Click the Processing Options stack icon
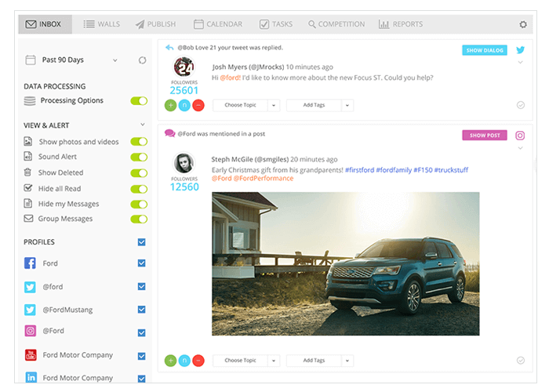 pyautogui.click(x=30, y=101)
